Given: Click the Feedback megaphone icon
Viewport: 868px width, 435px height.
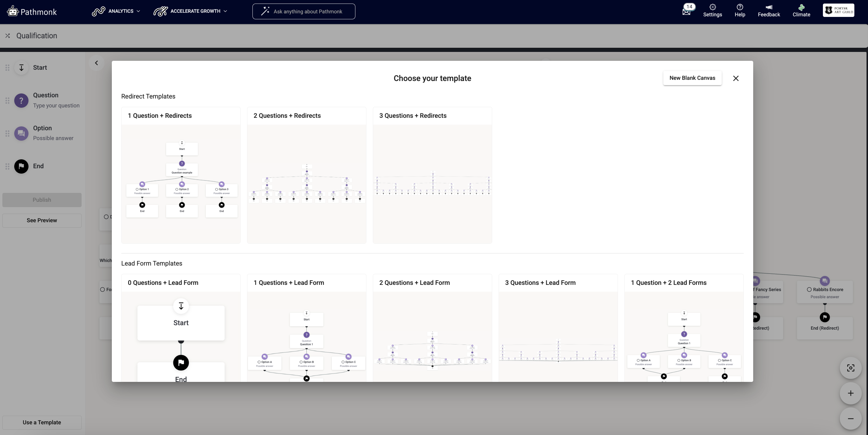Looking at the screenshot, I should click(x=769, y=7).
